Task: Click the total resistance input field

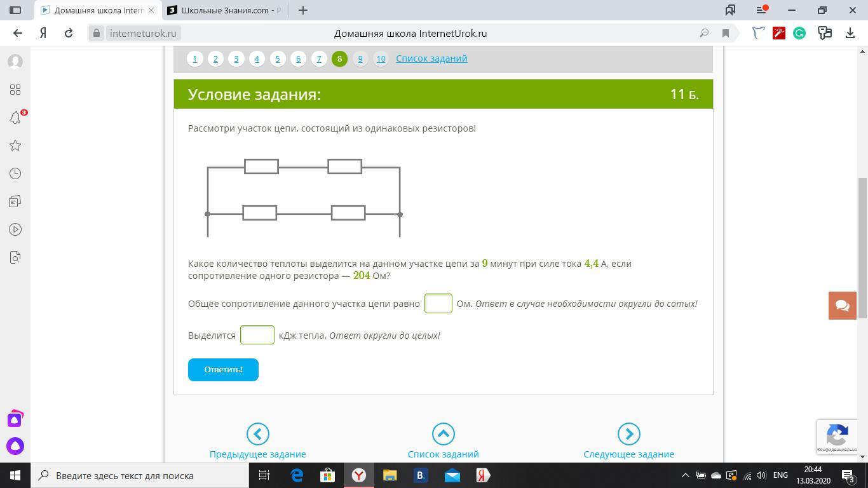Action: [438, 304]
